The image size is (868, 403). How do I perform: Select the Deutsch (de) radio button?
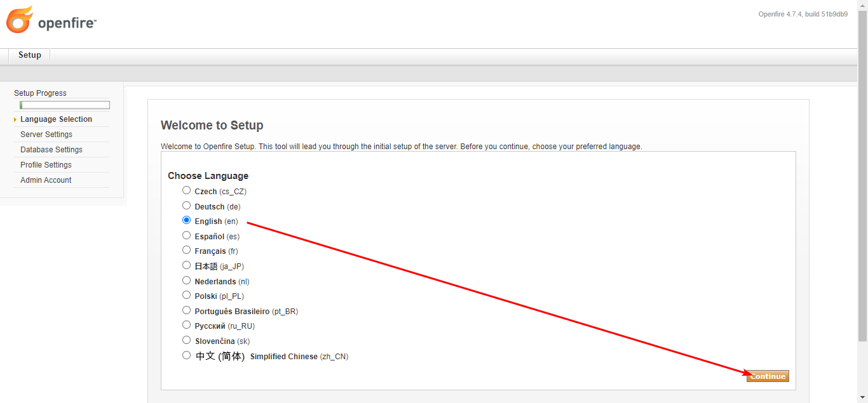coord(186,206)
